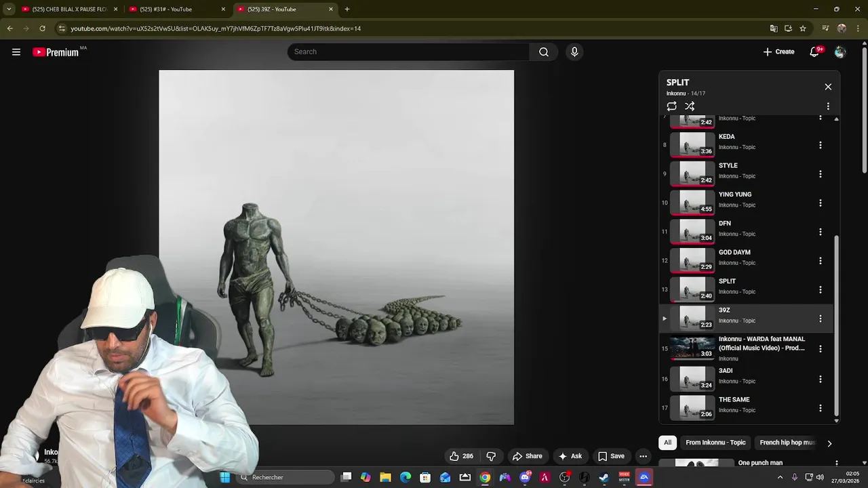The width and height of the screenshot is (868, 488).
Task: Open Steam from the taskbar
Action: [604, 477]
